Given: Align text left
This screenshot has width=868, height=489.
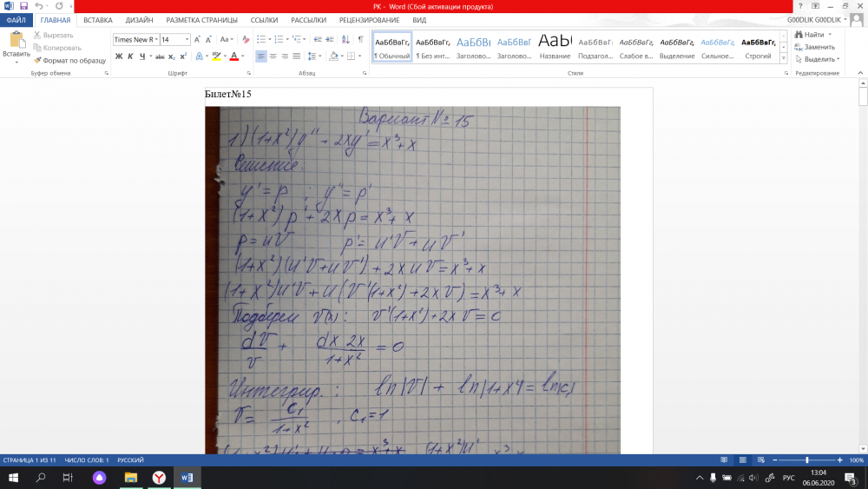Looking at the screenshot, I should pos(260,56).
